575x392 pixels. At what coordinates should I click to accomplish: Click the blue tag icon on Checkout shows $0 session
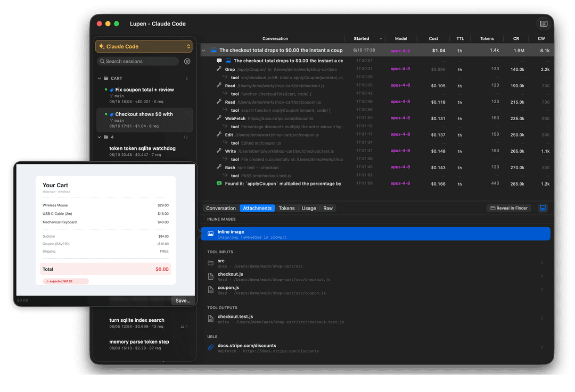tap(111, 114)
